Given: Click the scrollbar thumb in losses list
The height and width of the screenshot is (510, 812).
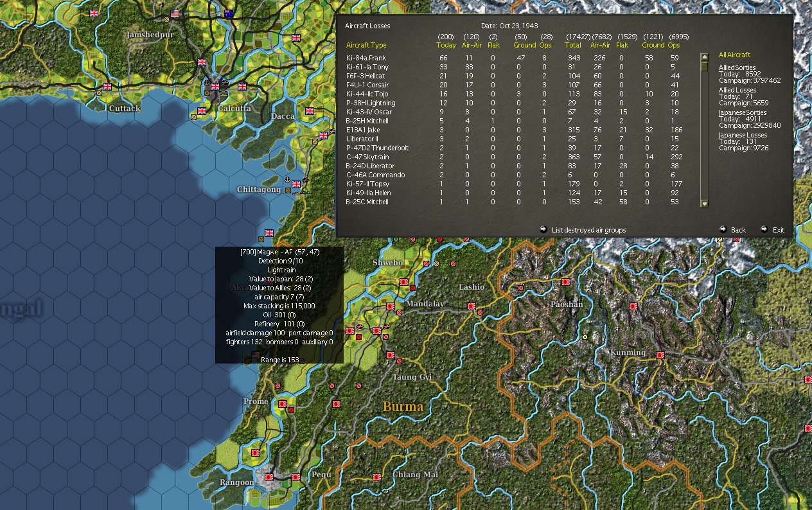Looking at the screenshot, I should (x=705, y=66).
